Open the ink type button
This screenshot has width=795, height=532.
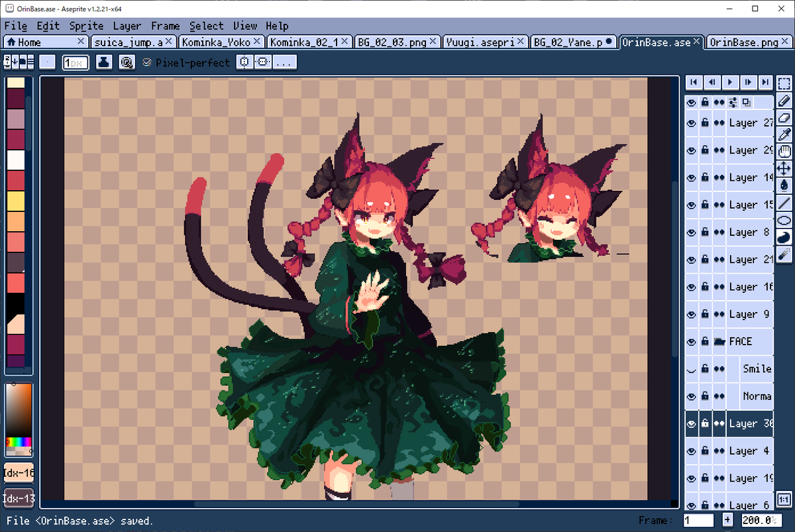pos(104,62)
